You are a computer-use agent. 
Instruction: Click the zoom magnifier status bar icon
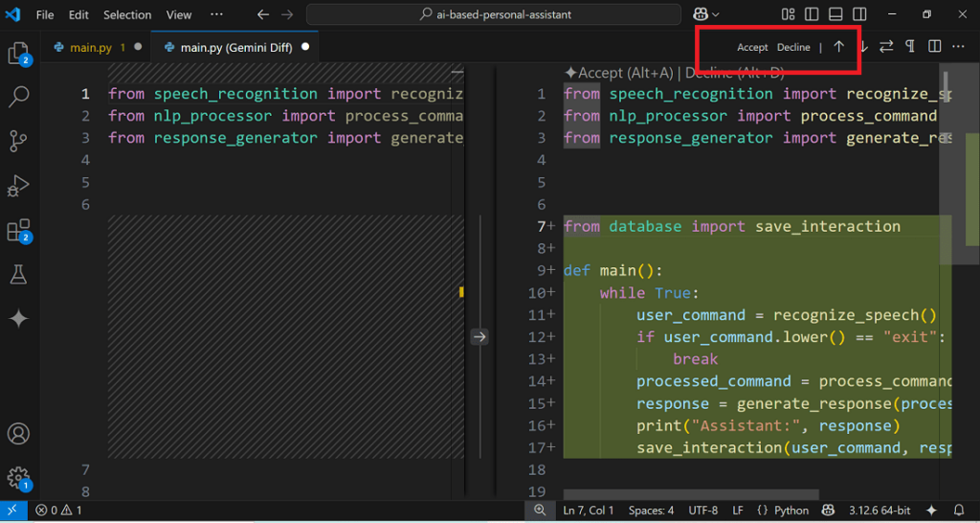pyautogui.click(x=540, y=511)
